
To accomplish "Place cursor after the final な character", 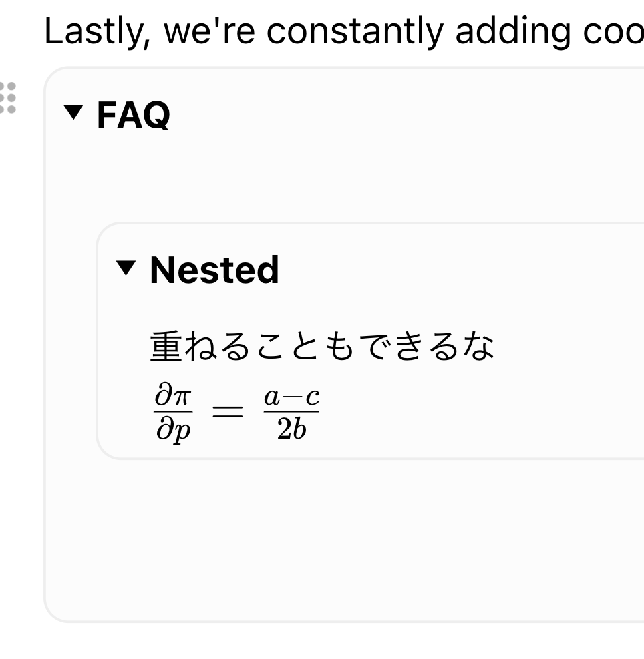I will click(x=495, y=347).
